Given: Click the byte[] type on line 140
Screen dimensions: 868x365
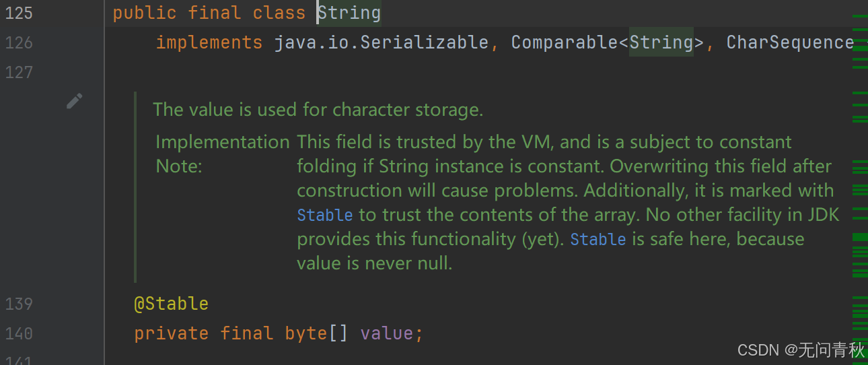Looking at the screenshot, I should tap(316, 333).
